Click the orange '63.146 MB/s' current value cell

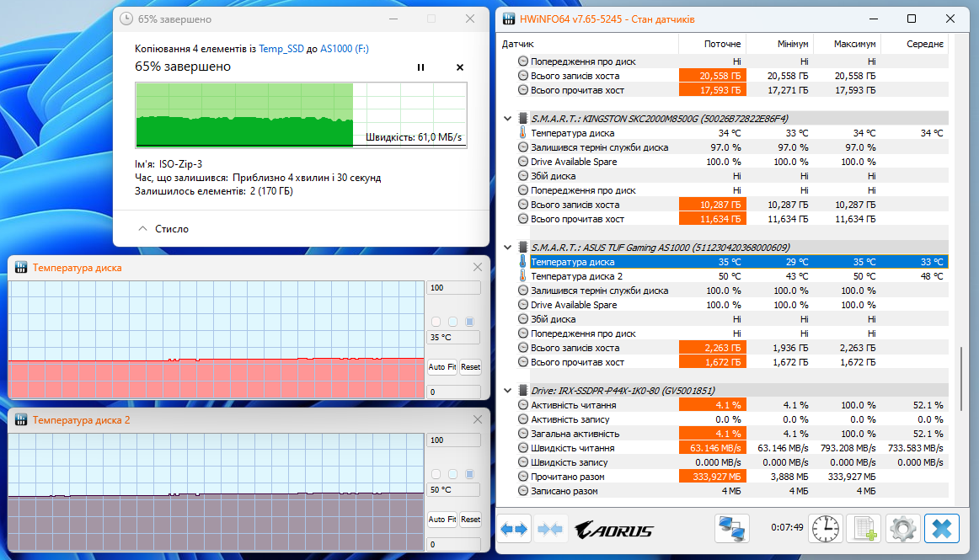(x=713, y=448)
